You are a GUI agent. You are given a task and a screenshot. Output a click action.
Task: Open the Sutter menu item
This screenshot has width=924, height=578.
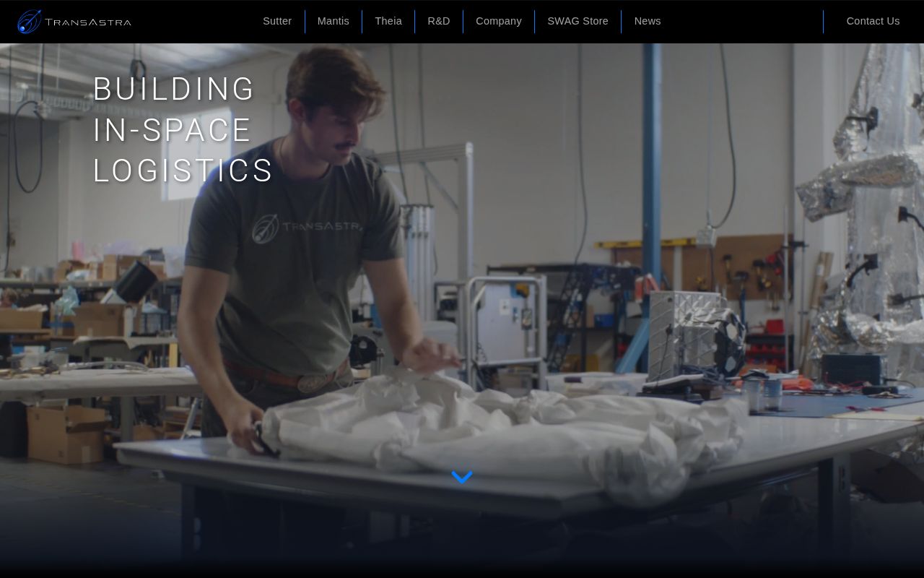click(x=277, y=21)
